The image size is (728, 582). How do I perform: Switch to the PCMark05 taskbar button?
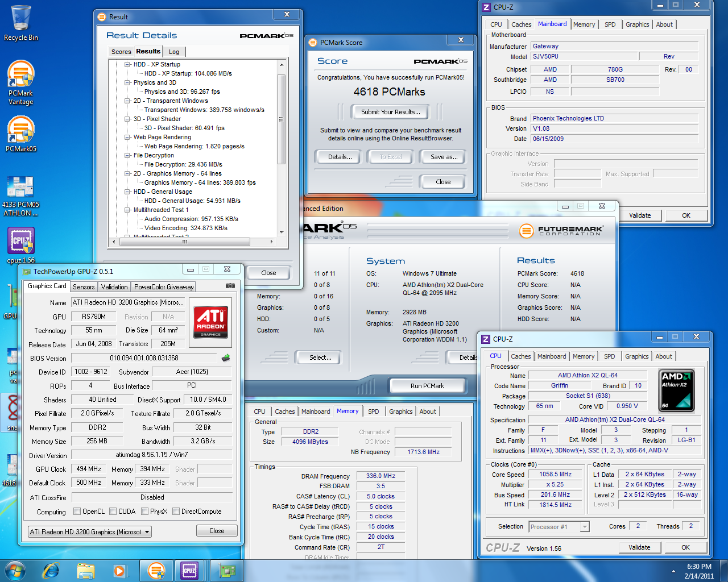coord(156,571)
